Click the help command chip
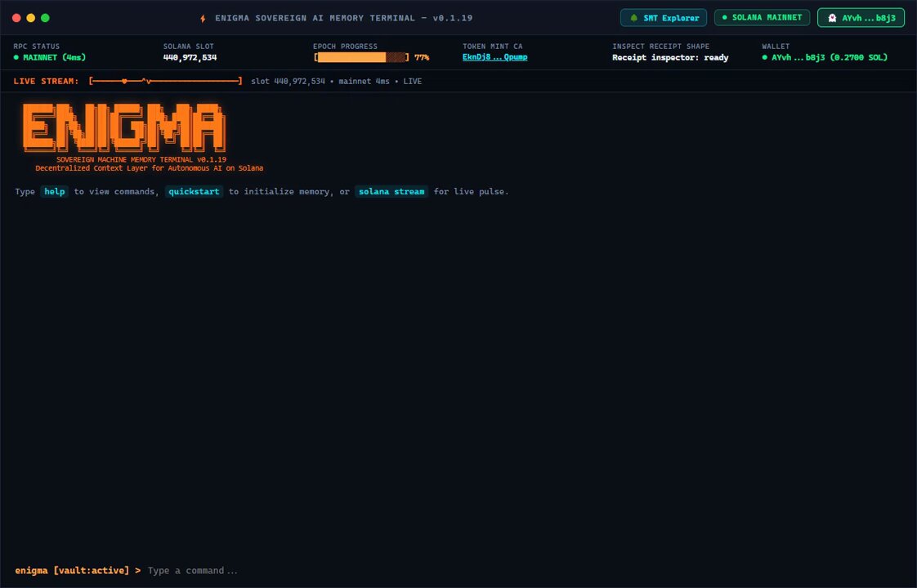This screenshot has height=588, width=917. (55, 192)
